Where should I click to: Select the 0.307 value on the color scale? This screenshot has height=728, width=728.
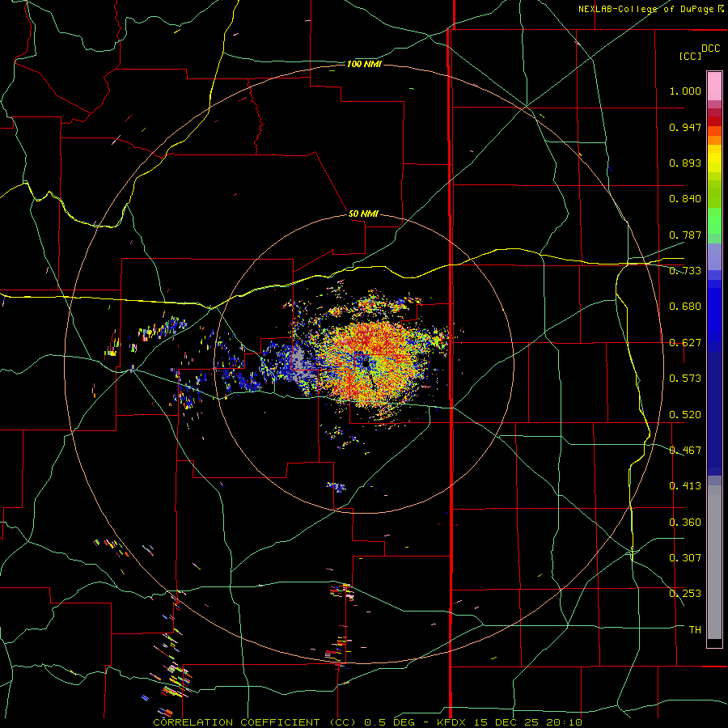[685, 558]
